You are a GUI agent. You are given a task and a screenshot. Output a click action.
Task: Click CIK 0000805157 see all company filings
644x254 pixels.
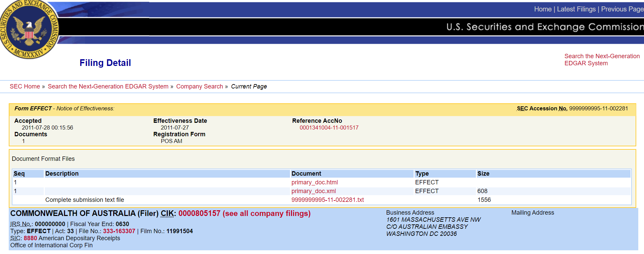(245, 213)
